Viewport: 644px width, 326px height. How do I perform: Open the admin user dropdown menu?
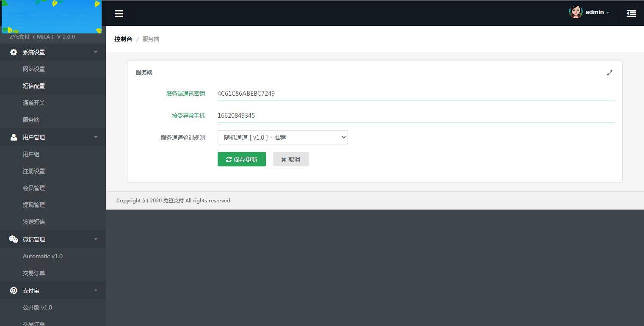tap(597, 12)
